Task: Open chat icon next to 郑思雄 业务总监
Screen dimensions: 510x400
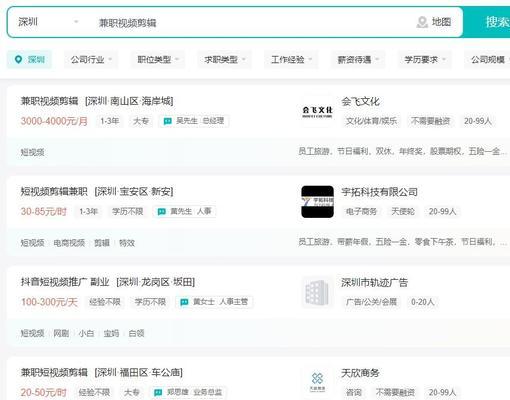Action: tap(158, 392)
